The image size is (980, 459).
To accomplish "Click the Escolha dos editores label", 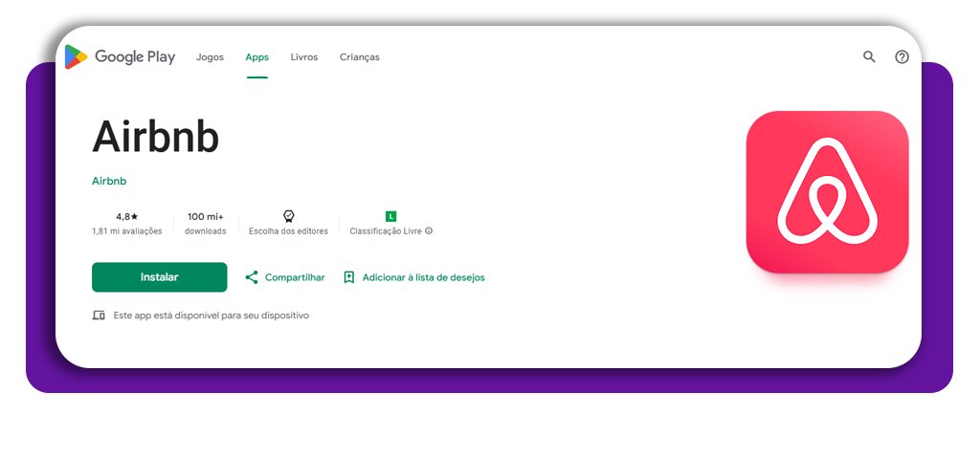I will click(288, 231).
